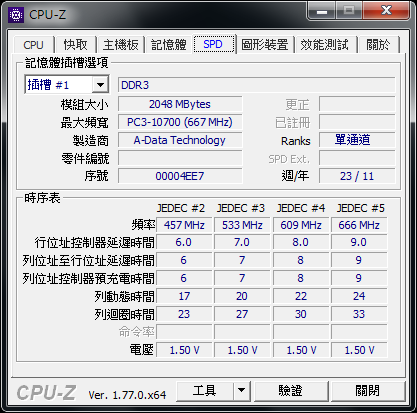
Task: Click the Ver. 1.77.0.x64 version text
Action: click(x=127, y=395)
